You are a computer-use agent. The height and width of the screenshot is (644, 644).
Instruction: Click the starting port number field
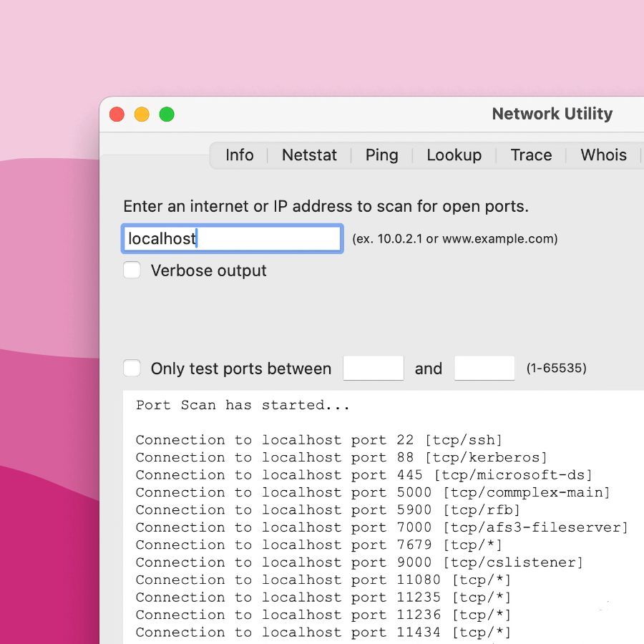(374, 368)
